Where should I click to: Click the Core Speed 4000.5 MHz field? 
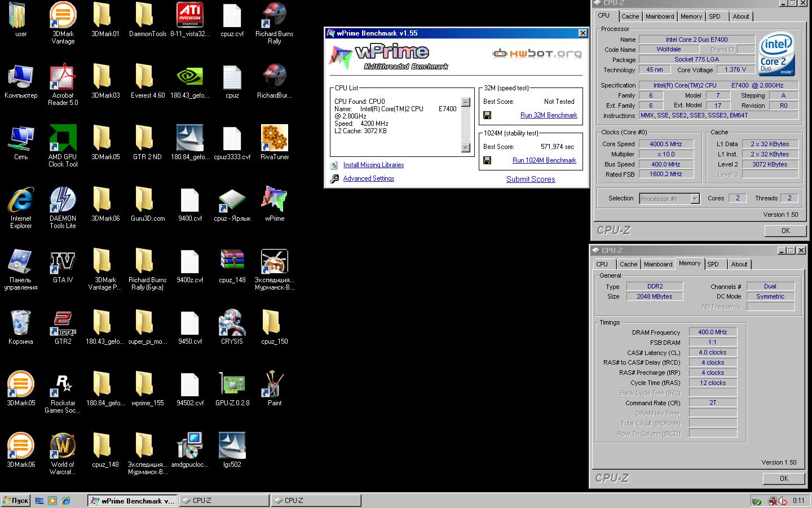click(666, 144)
